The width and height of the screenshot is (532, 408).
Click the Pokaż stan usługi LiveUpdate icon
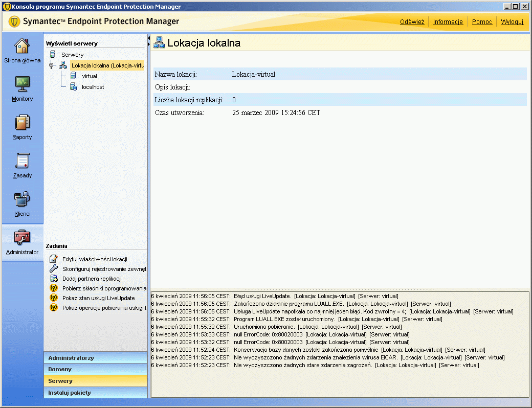point(54,298)
